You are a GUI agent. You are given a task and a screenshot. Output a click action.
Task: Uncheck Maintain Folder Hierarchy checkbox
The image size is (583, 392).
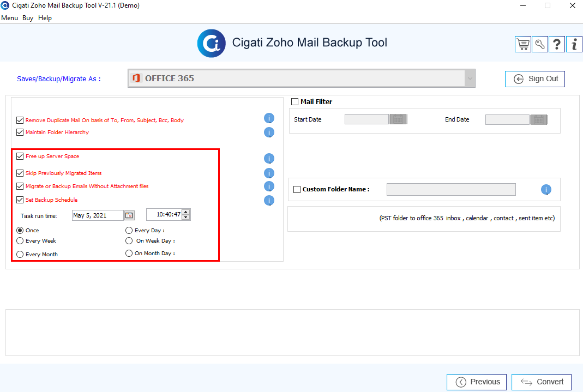point(20,132)
